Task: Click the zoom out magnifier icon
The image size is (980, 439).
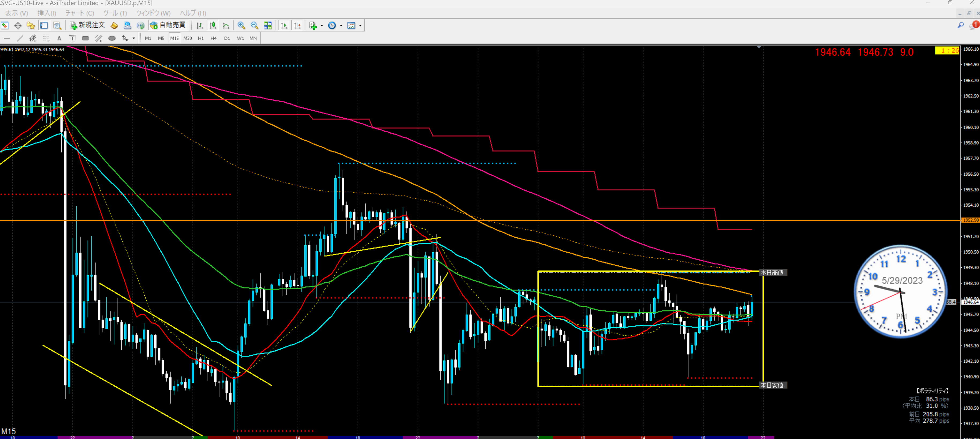Action: pyautogui.click(x=254, y=25)
